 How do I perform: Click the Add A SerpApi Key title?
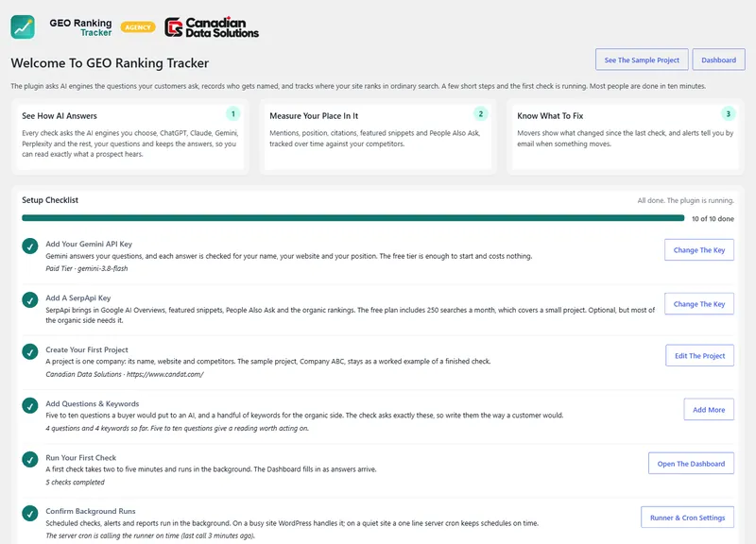78,297
